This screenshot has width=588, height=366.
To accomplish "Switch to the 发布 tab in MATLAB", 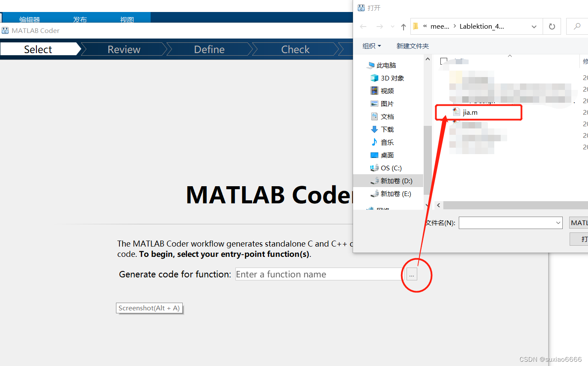I will coord(80,19).
